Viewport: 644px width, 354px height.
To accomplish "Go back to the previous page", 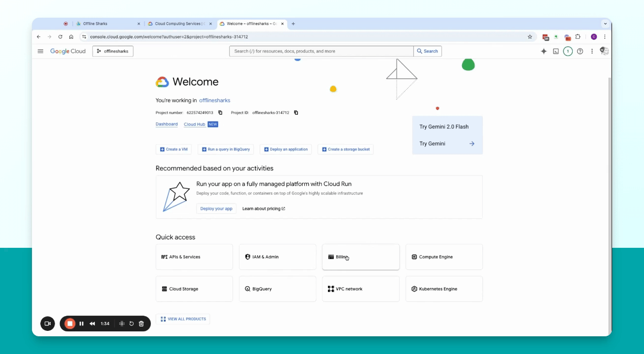I will 39,37.
